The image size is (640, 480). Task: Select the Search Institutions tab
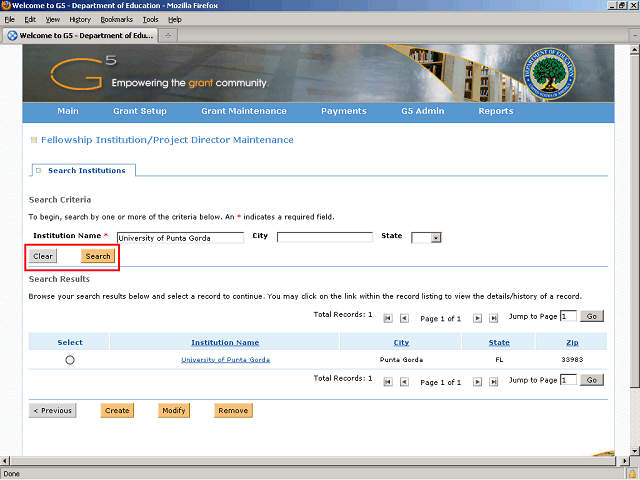(83, 171)
